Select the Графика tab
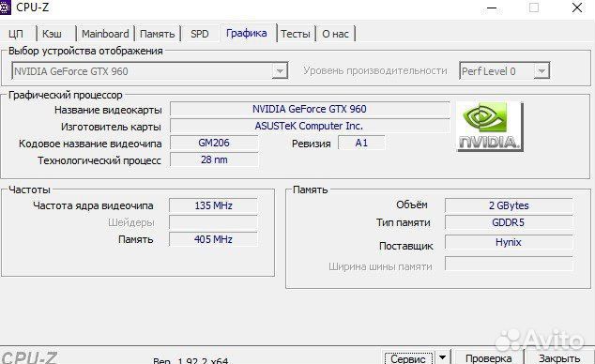595x364 pixels. (x=246, y=34)
